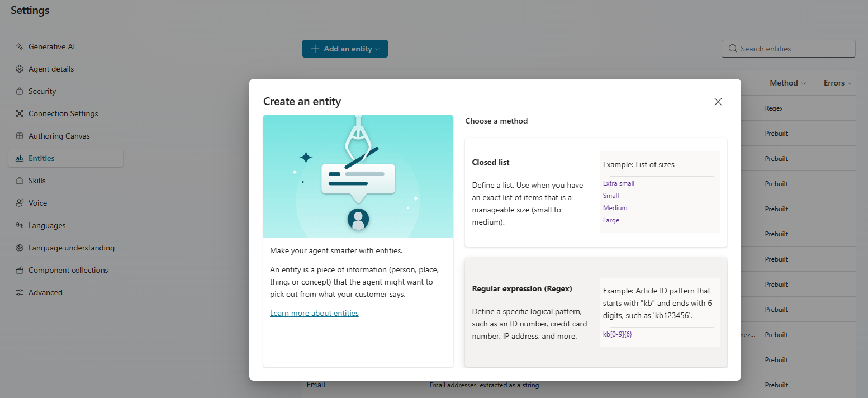This screenshot has width=868, height=398.
Task: Select the Skills icon in sidebar
Action: coord(18,181)
